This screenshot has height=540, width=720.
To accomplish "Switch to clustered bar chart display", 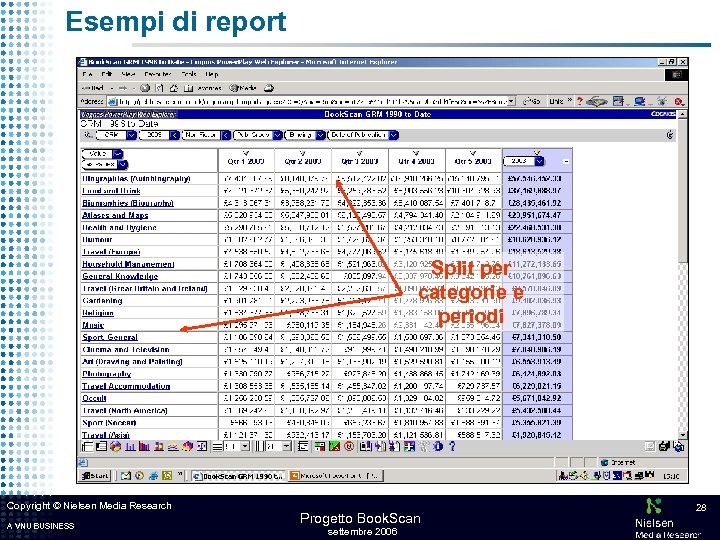I will [x=144, y=446].
